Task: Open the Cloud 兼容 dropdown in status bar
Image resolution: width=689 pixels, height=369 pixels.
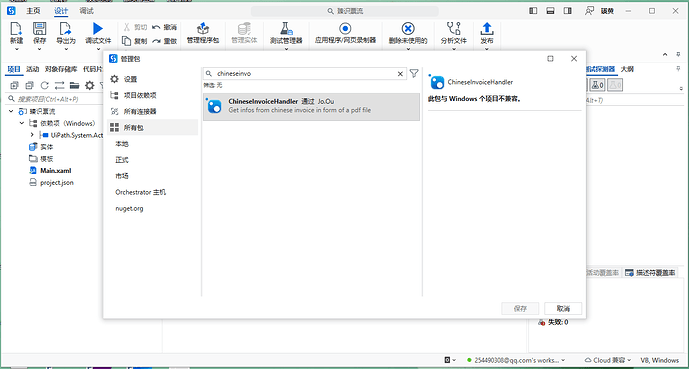Action: pyautogui.click(x=609, y=360)
